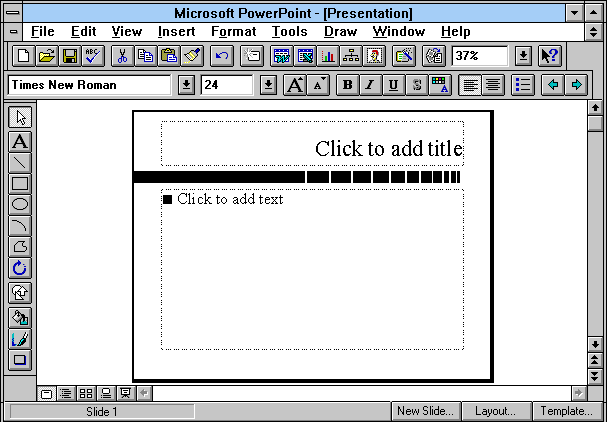Screen dimensions: 607x422
Task: Click the Spelling check icon
Action: coord(92,56)
